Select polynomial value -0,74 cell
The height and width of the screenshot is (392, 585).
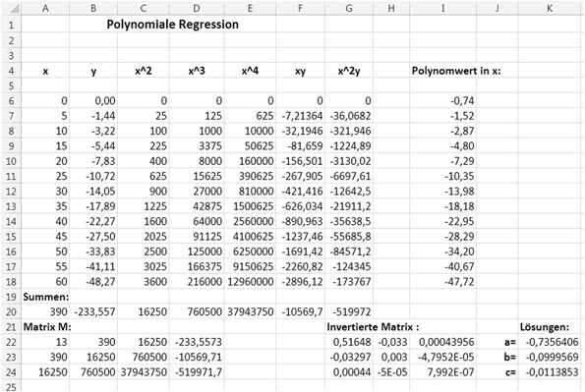coord(442,101)
